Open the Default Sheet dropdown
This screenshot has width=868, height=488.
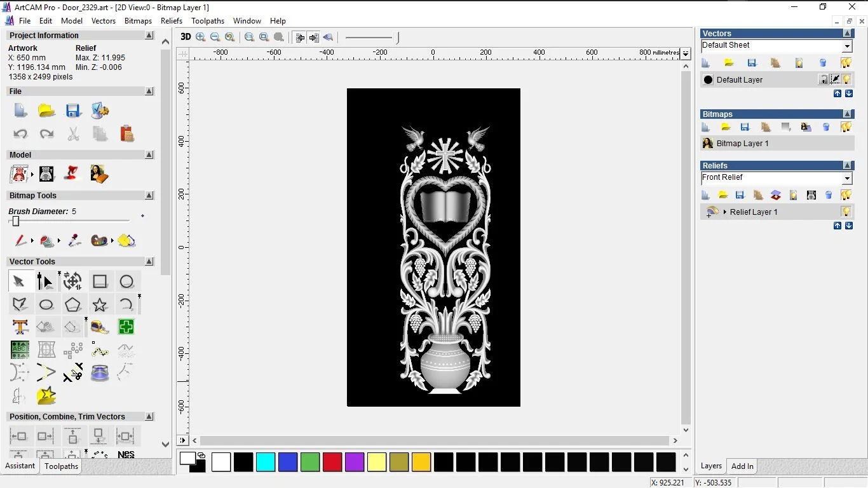tap(847, 46)
